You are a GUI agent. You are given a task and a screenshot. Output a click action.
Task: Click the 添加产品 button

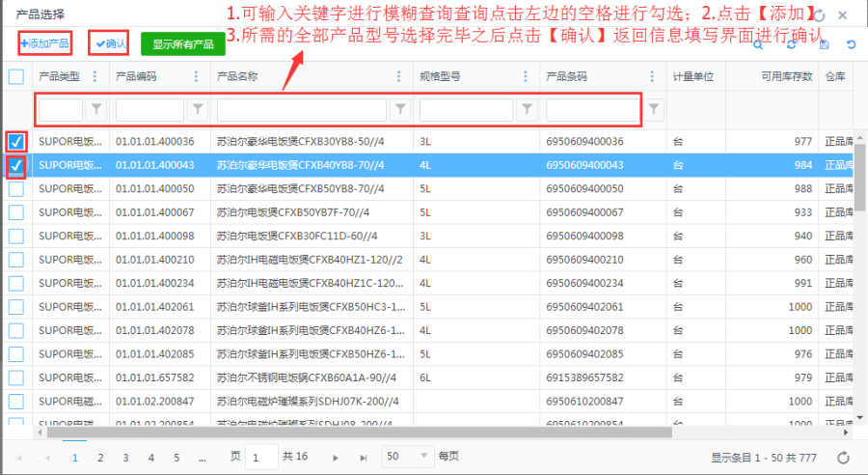(44, 44)
